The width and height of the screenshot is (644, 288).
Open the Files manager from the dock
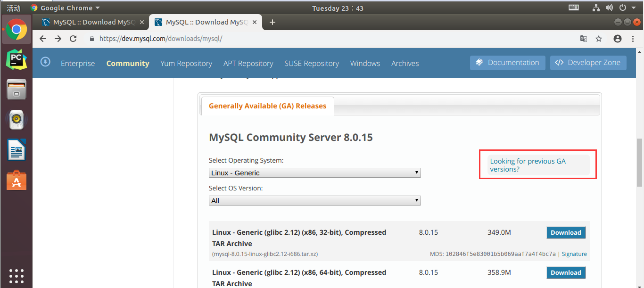pos(17,90)
